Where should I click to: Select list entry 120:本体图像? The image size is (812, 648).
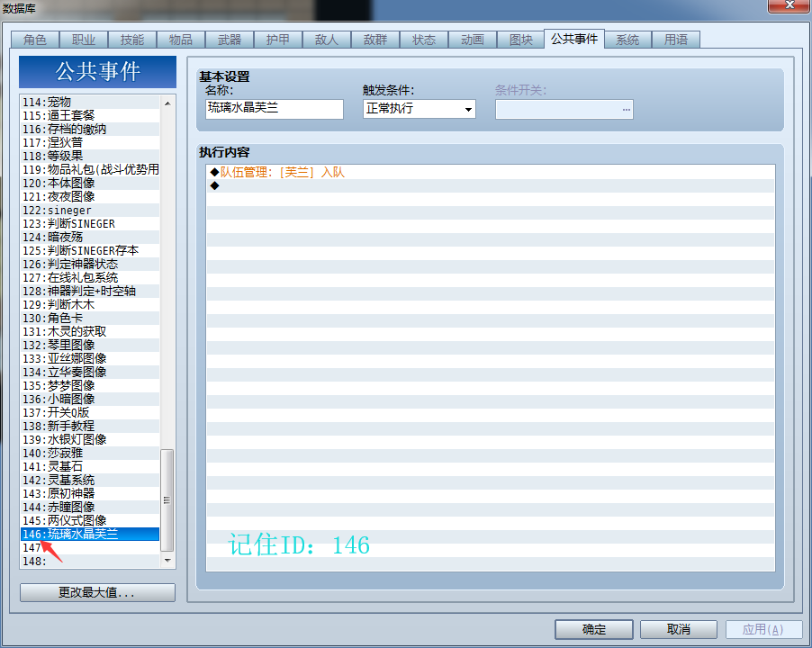pos(90,183)
